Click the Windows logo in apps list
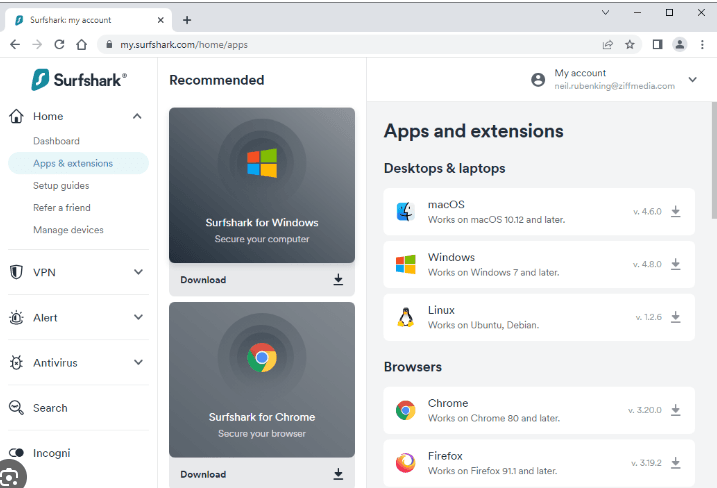 406,264
